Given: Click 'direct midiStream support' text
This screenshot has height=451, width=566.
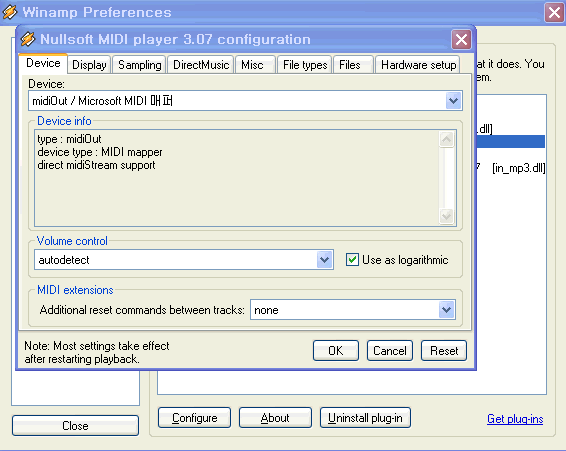Looking at the screenshot, I should point(96,165).
